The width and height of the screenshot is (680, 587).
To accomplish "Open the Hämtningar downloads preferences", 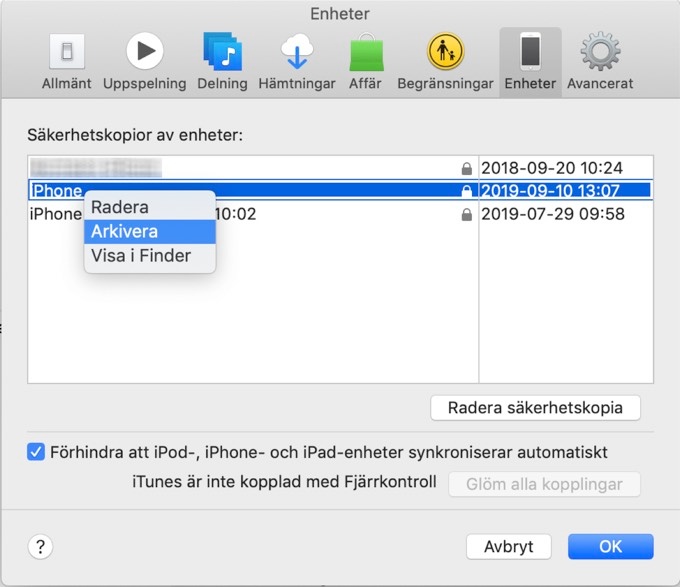I will 297,62.
